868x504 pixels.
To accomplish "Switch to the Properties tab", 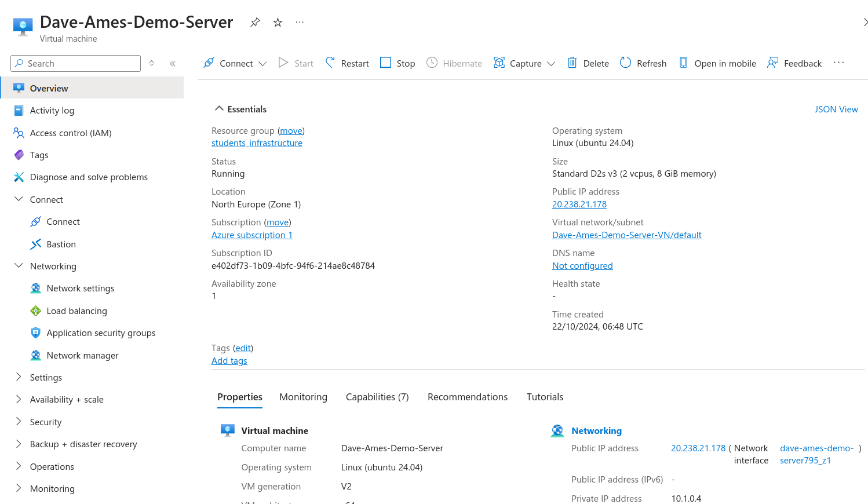I will 240,397.
